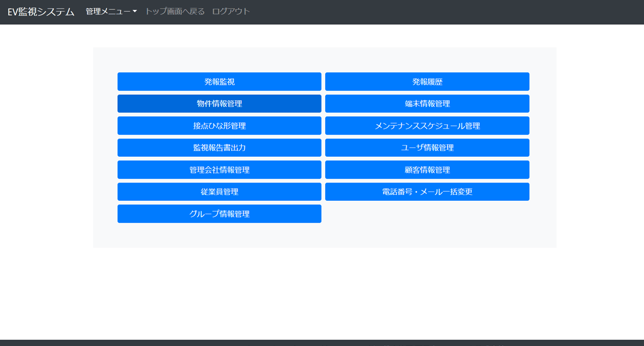644x346 pixels.
Task: Open the 発報履歴 page
Action: click(427, 82)
